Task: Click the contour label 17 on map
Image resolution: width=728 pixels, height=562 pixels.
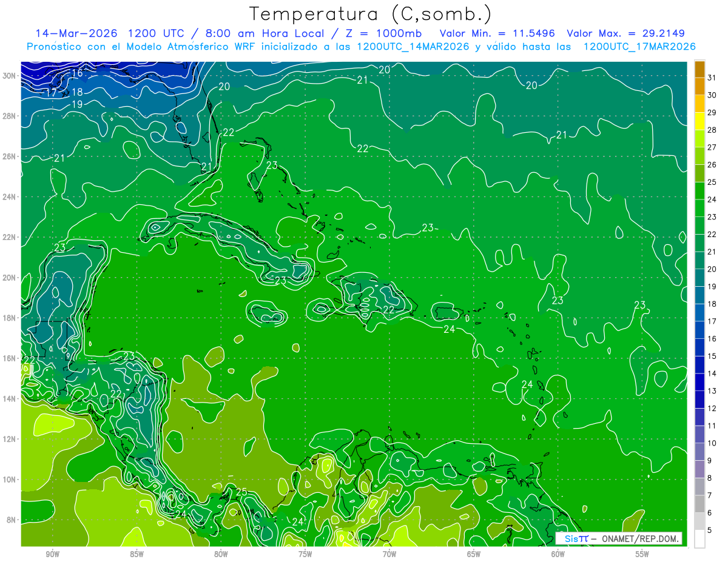Action: pyautogui.click(x=52, y=93)
